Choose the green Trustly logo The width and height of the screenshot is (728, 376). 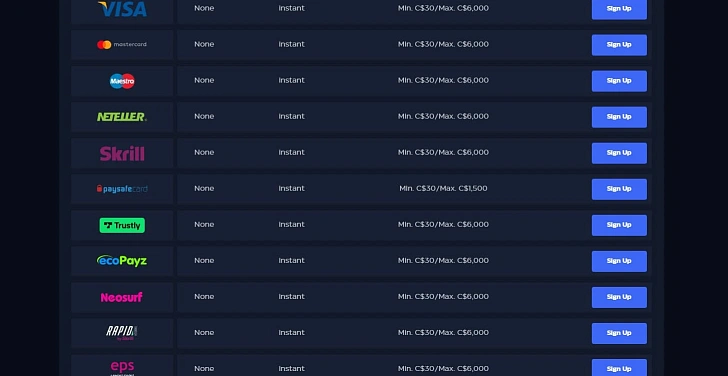click(122, 226)
